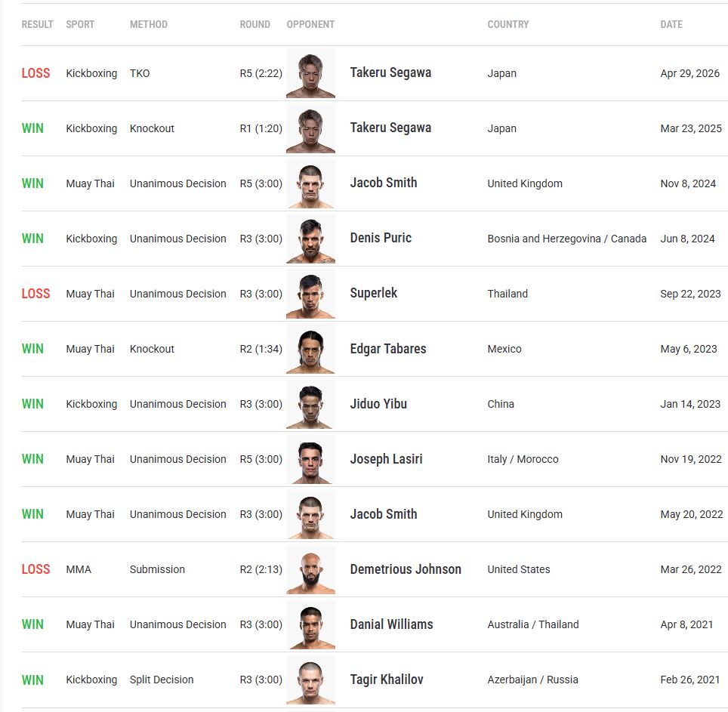728x712 pixels.
Task: Open the Demetrious Johnson name link
Action: click(406, 569)
